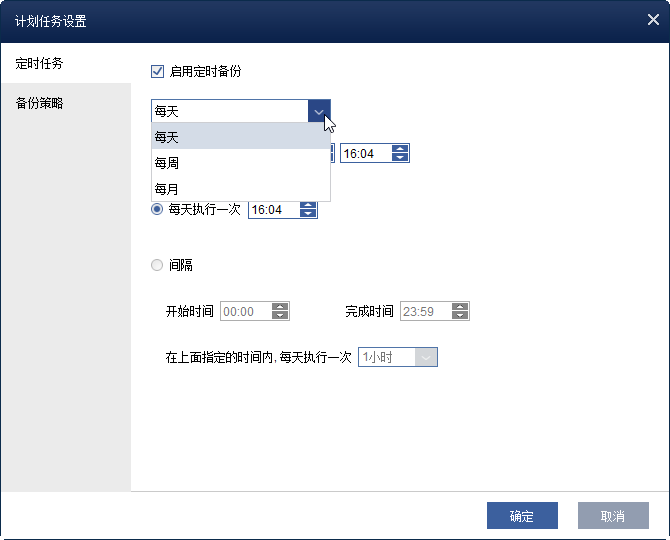Collapse the frequency dropdown via its arrow
This screenshot has width=670, height=540.
click(318, 112)
